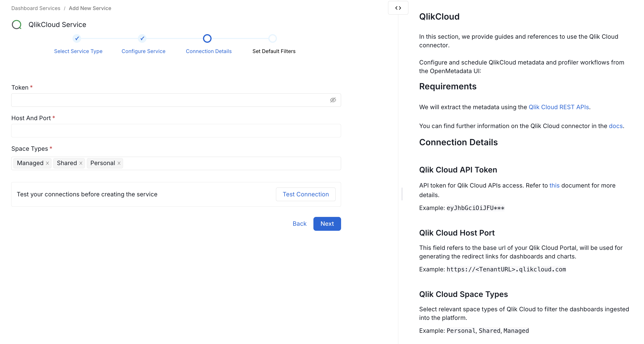The image size is (644, 344).
Task: Click the documentation panel scrollbar
Action: (x=402, y=194)
